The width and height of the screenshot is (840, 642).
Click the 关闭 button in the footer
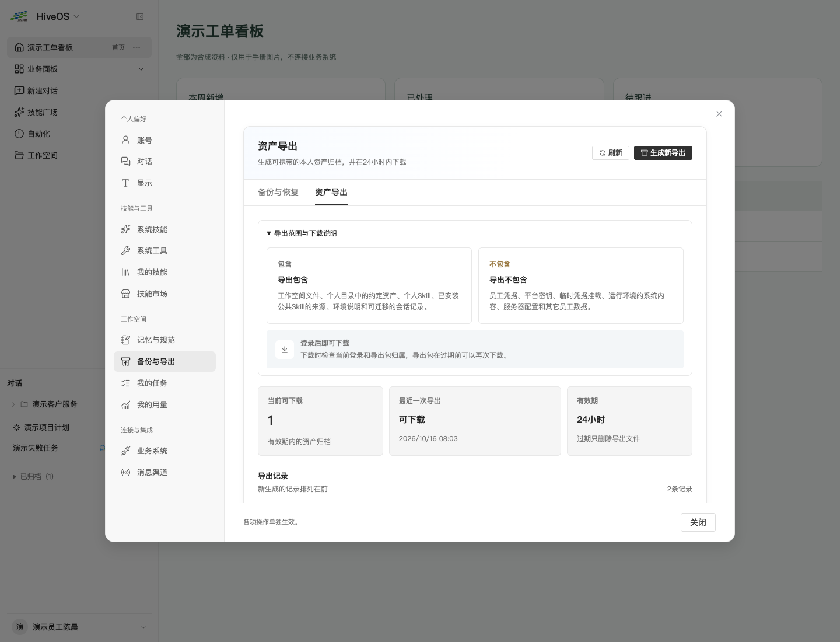[x=698, y=522]
